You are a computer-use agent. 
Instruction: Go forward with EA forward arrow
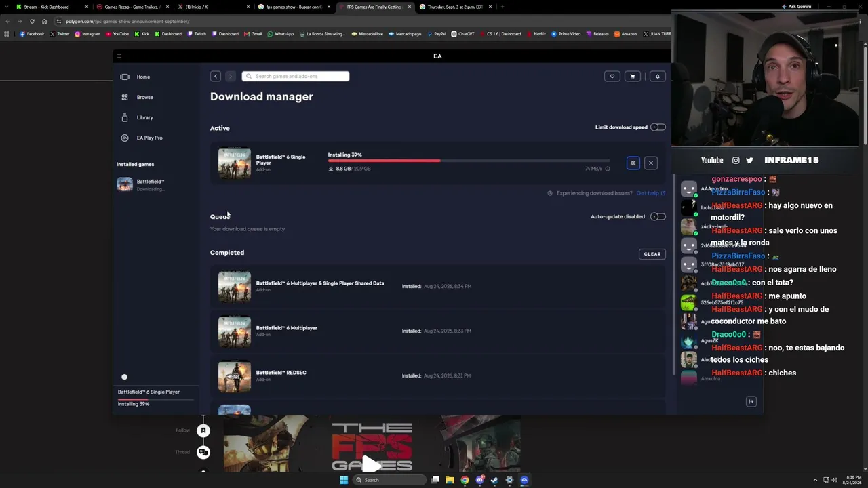point(231,77)
